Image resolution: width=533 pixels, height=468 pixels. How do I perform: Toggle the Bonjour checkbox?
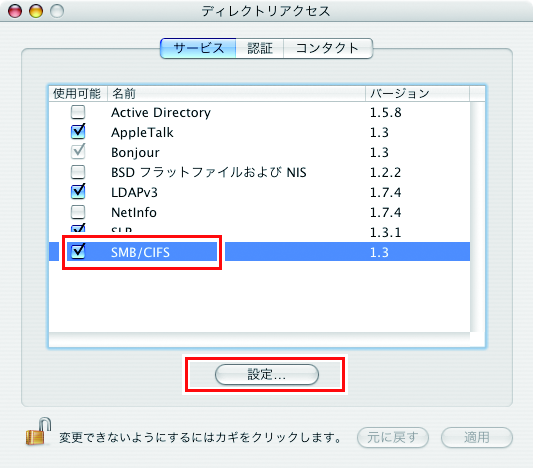tap(78, 152)
